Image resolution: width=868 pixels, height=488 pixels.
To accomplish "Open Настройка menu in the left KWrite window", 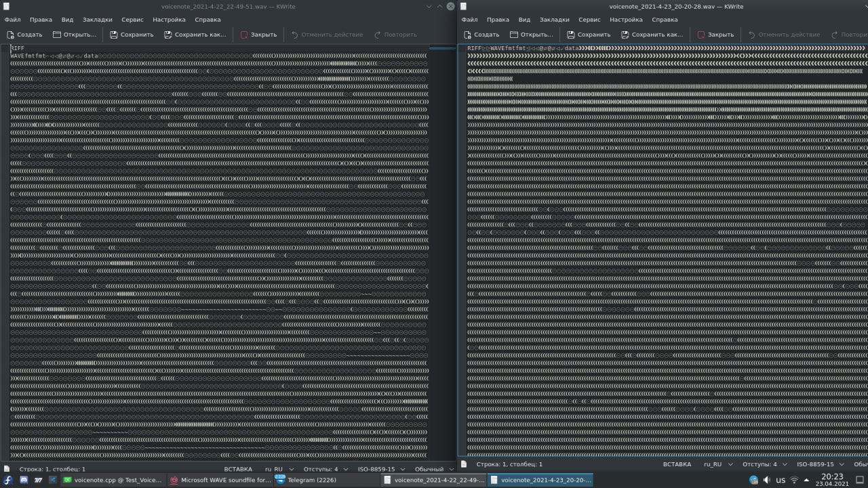I will [169, 20].
